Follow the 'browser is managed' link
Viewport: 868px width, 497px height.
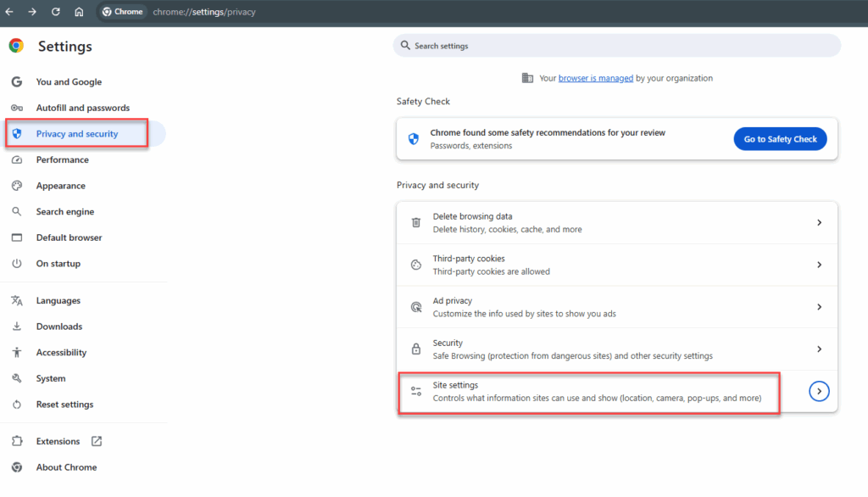pos(596,78)
